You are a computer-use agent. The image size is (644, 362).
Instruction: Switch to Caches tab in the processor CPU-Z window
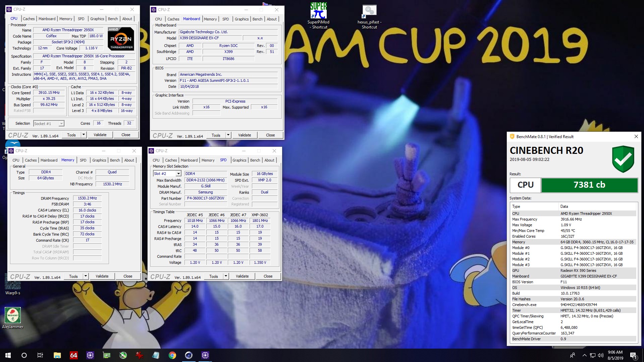click(x=29, y=19)
